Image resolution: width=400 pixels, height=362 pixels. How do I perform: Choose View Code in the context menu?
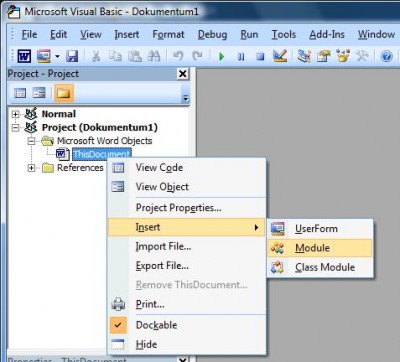pyautogui.click(x=187, y=167)
